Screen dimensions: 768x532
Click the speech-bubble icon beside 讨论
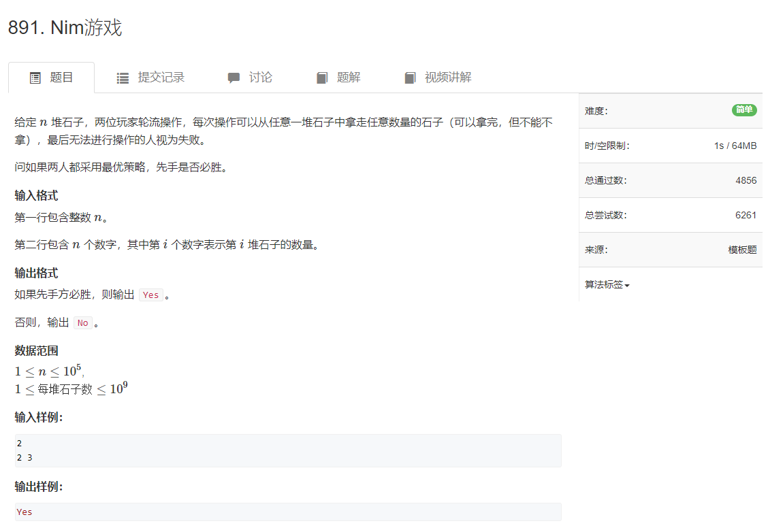click(x=234, y=77)
